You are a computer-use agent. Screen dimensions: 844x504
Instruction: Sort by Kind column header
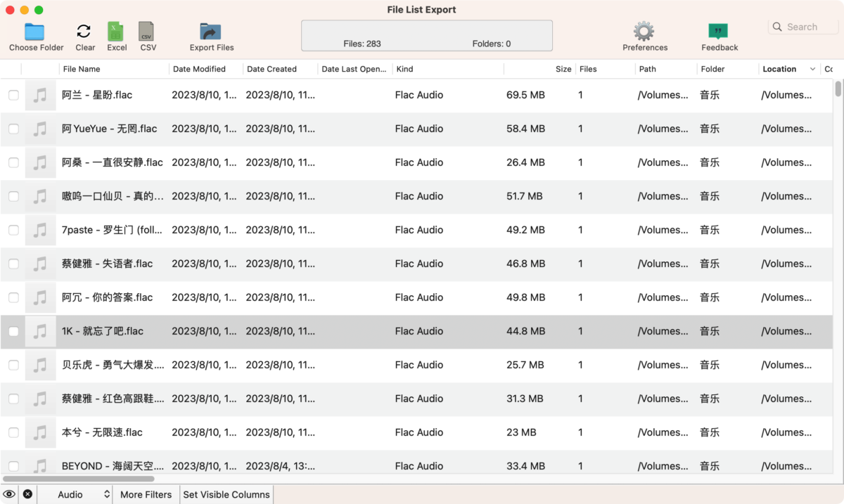(404, 69)
